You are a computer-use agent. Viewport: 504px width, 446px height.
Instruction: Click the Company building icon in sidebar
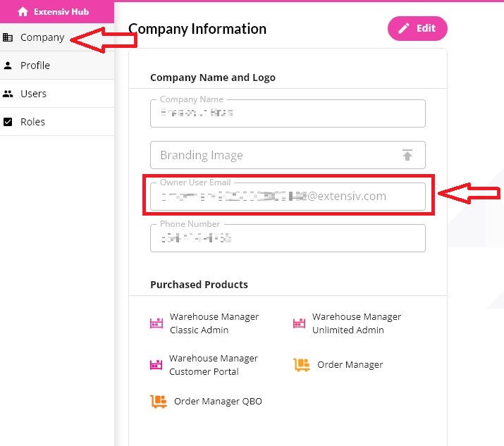click(x=8, y=37)
